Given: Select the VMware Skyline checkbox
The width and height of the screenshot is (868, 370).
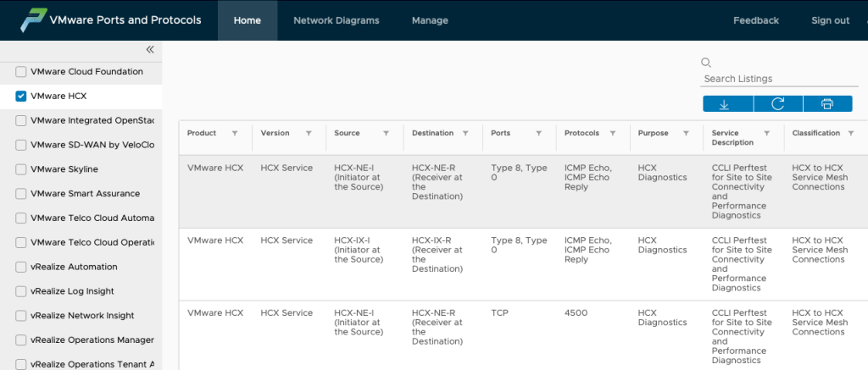Looking at the screenshot, I should pyautogui.click(x=21, y=169).
